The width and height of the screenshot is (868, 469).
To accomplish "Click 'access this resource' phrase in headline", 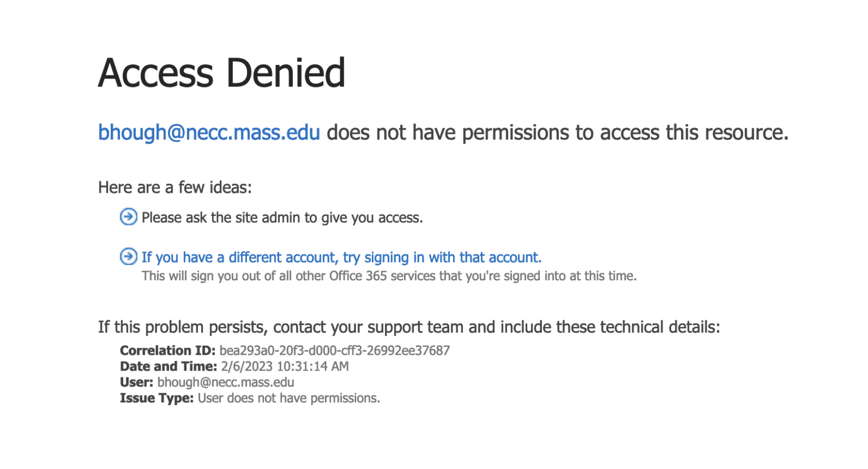I will (x=694, y=132).
